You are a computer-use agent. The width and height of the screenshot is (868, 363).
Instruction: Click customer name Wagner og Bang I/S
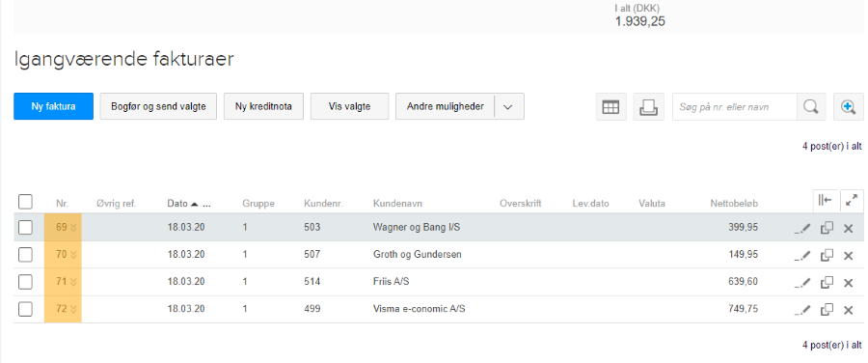pos(416,227)
